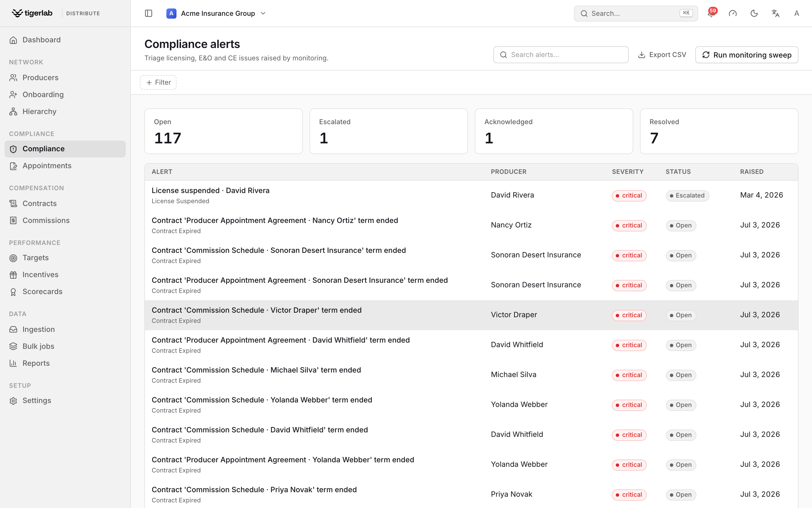This screenshot has width=812, height=508.
Task: Sort by the RAISED column header
Action: pos(752,172)
